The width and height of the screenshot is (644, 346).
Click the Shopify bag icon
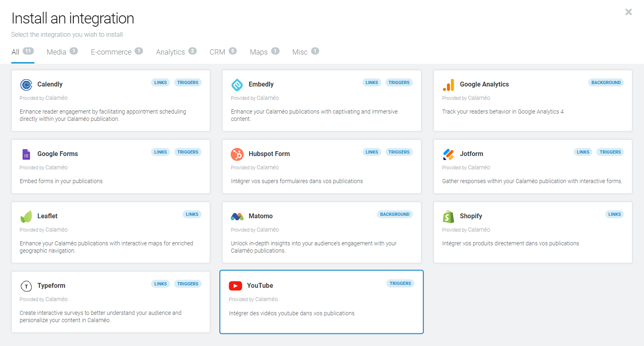448,217
